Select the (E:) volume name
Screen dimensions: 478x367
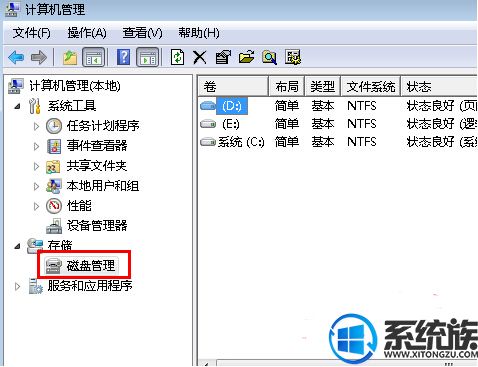point(231,124)
